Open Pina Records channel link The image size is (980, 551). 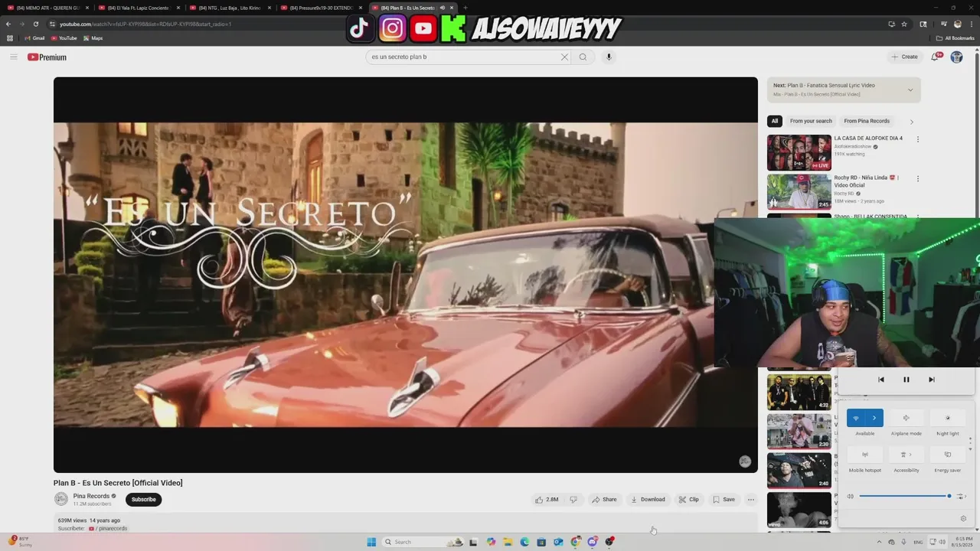point(91,496)
